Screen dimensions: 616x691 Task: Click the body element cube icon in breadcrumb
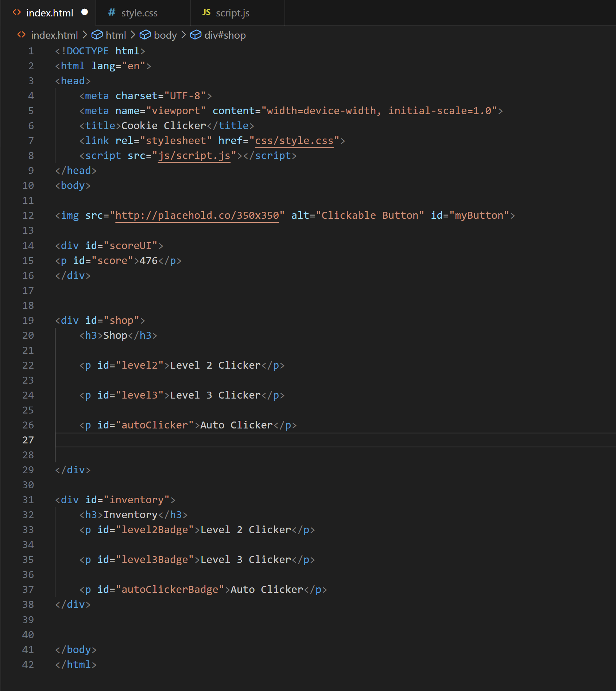click(x=145, y=35)
